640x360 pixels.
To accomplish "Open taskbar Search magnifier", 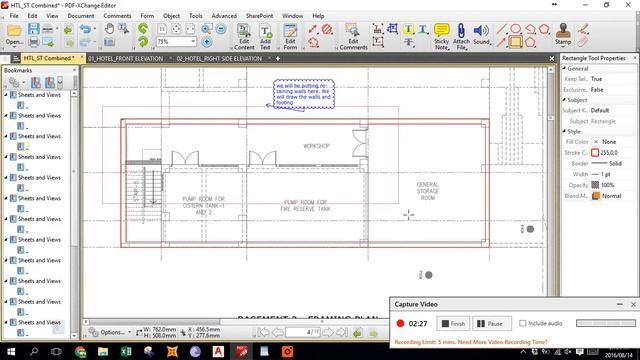I will point(34,351).
